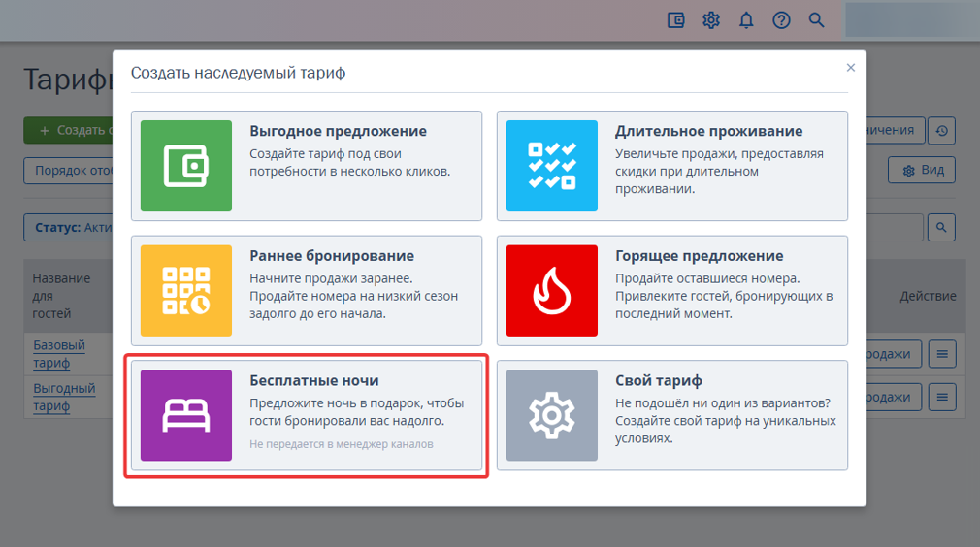Click the blue checklist icon of Длительное проживание
The height and width of the screenshot is (547, 980).
(x=552, y=166)
